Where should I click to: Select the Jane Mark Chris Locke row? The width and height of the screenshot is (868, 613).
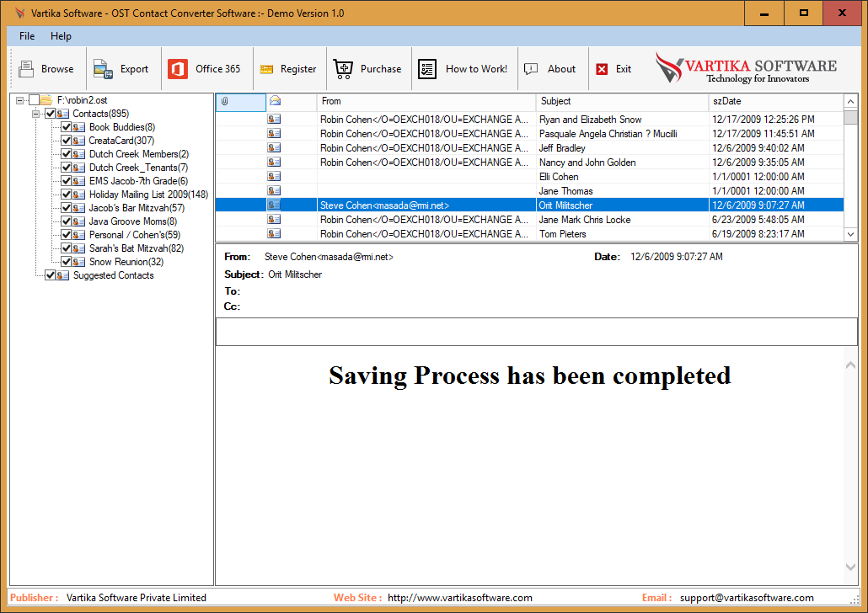pyautogui.click(x=529, y=220)
